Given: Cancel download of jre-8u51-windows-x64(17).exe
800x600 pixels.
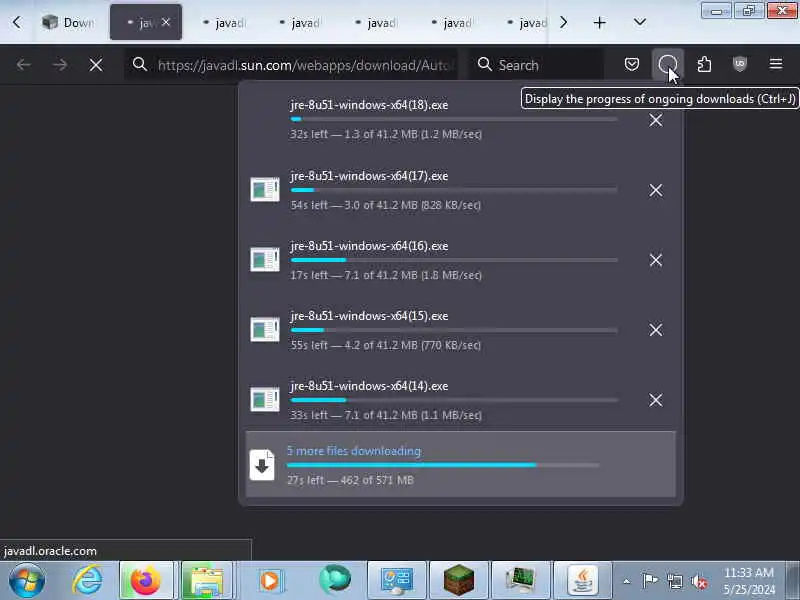Looking at the screenshot, I should pyautogui.click(x=656, y=190).
